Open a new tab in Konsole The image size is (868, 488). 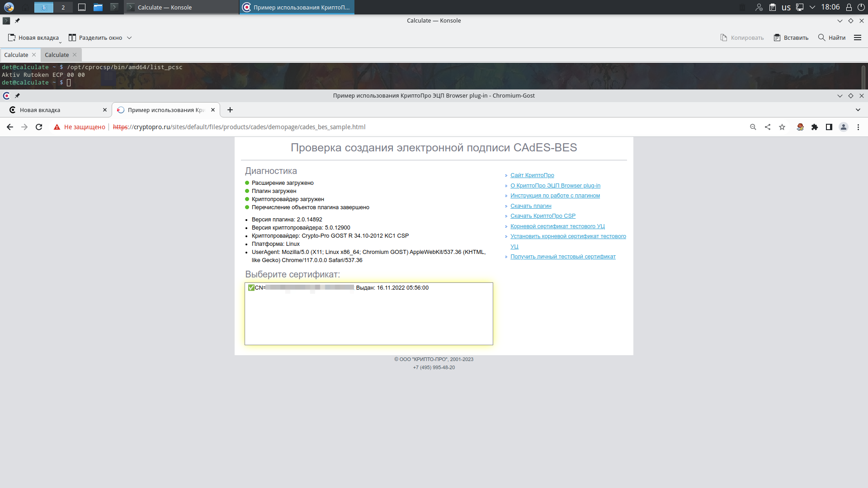33,38
